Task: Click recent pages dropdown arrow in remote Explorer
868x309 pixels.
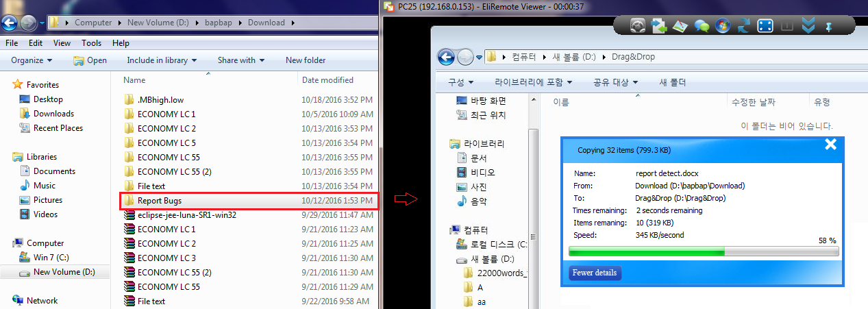Action: click(479, 57)
